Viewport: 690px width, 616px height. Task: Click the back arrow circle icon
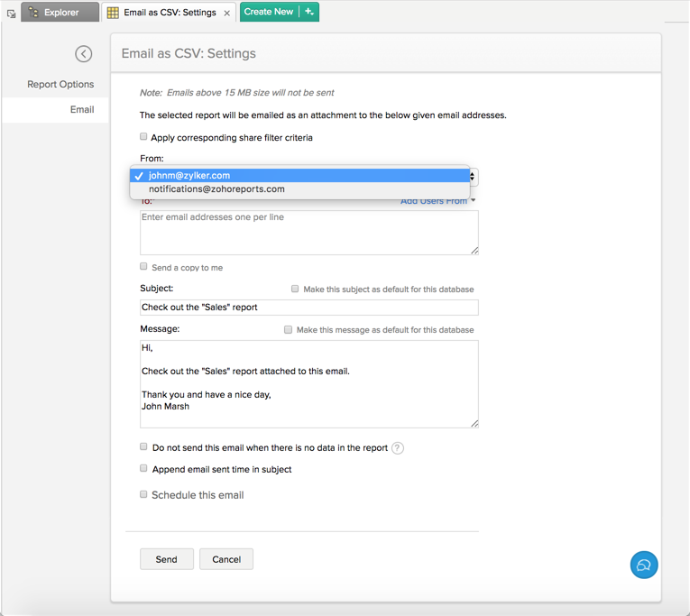click(x=84, y=54)
